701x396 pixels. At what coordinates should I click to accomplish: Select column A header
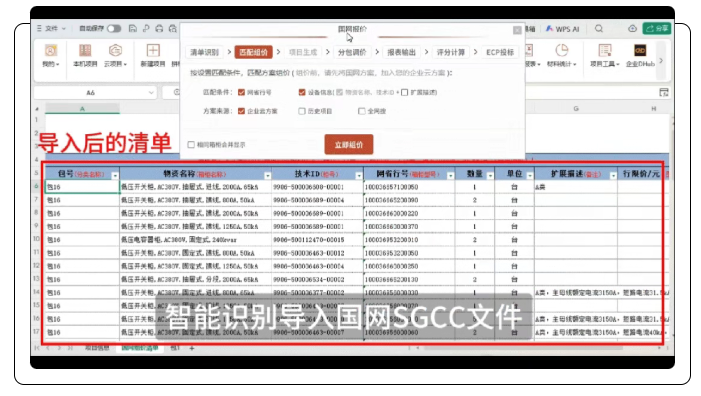(82, 109)
